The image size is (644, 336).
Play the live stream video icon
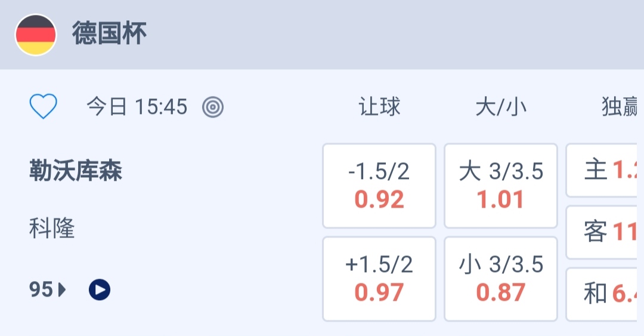click(100, 290)
